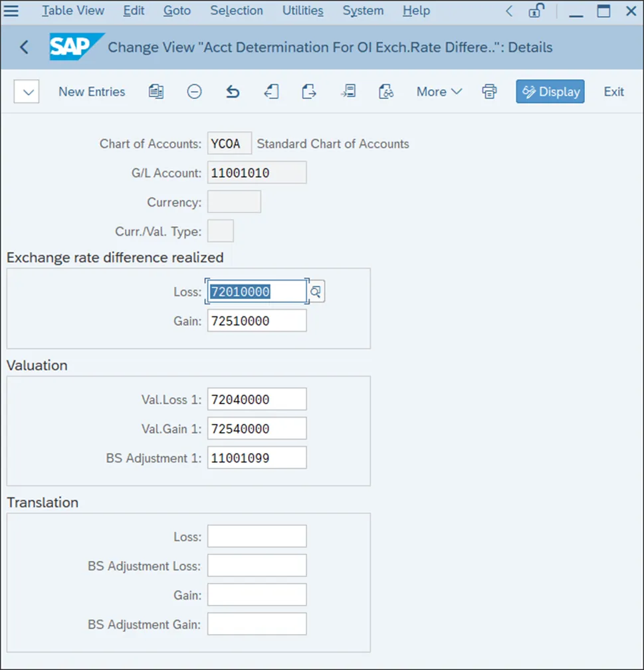The image size is (644, 670).
Task: Click the title bar collapse chevron
Action: point(509,11)
